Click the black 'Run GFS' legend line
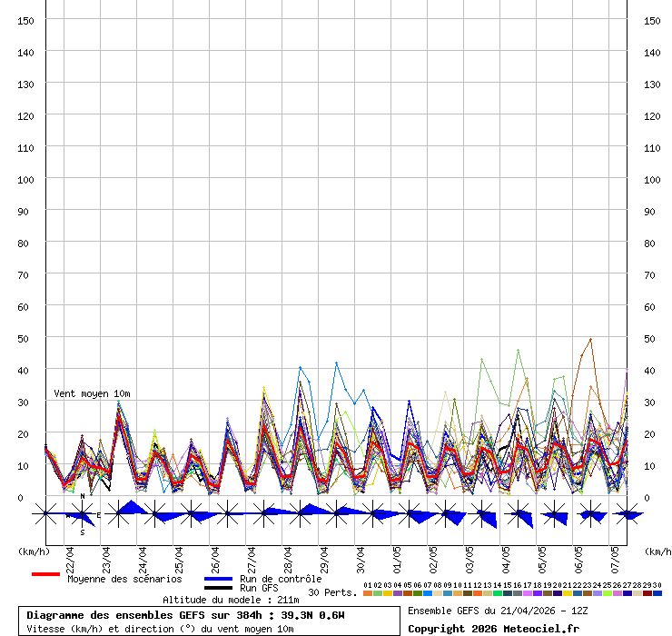Viewport: 672px width, 636px height. 218,589
